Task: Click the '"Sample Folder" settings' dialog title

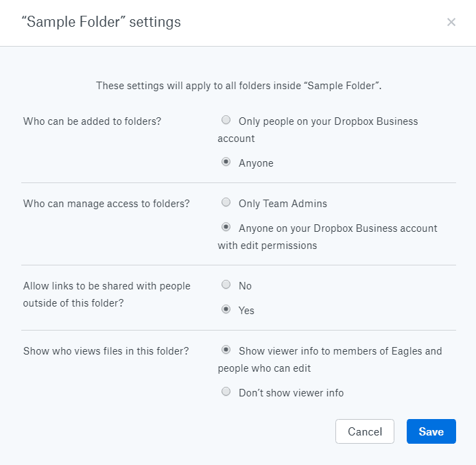Action: [101, 22]
